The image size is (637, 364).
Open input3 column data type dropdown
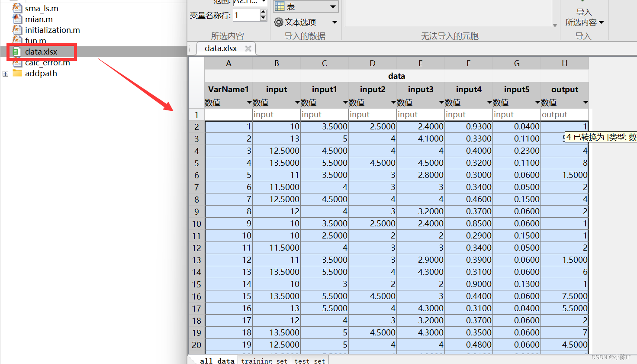point(441,103)
